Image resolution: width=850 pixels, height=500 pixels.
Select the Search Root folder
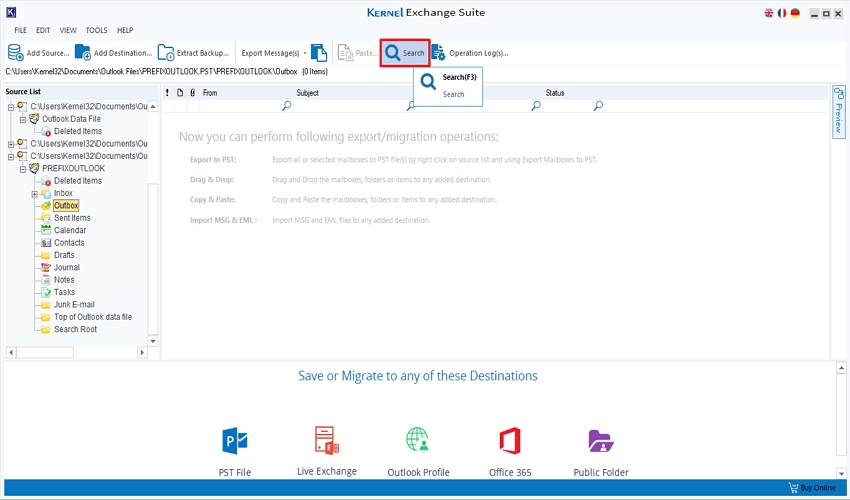click(75, 329)
